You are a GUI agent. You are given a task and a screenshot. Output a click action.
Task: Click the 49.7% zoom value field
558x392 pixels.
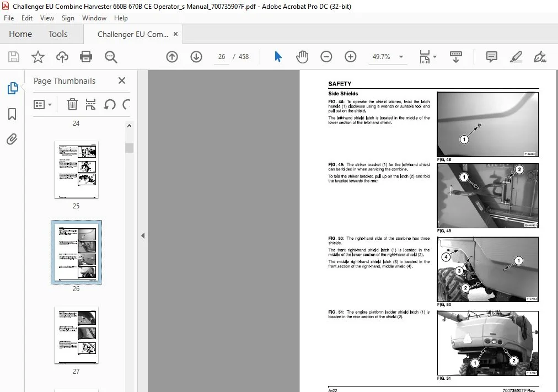381,57
